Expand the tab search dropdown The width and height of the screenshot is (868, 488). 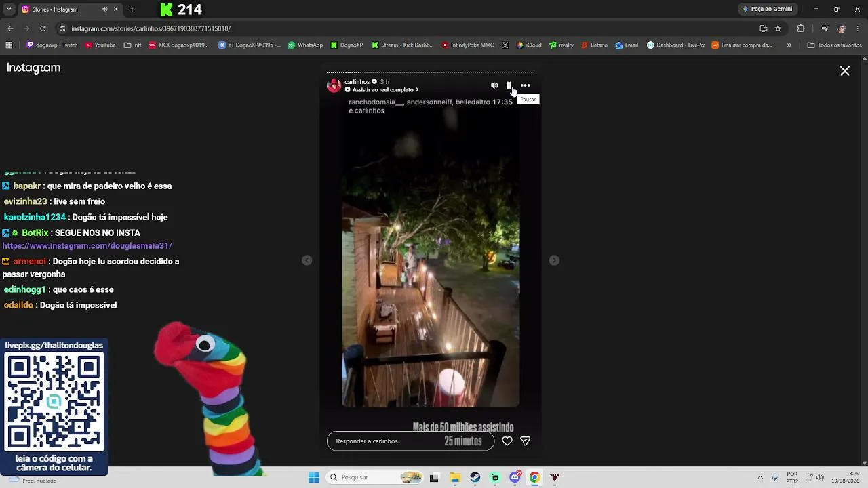point(9,9)
